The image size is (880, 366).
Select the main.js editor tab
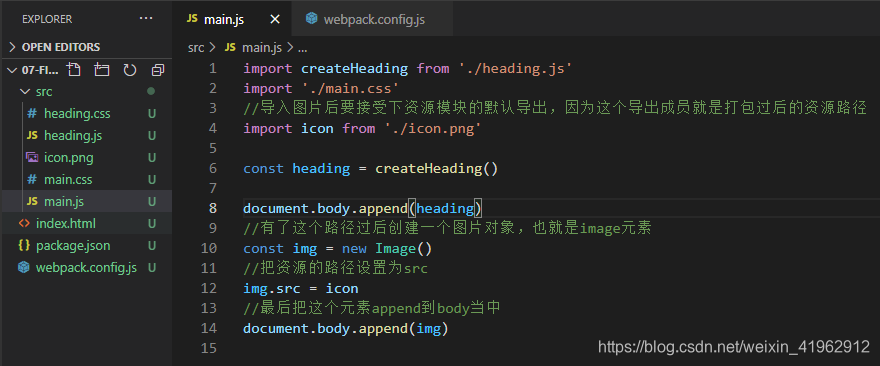coord(232,20)
